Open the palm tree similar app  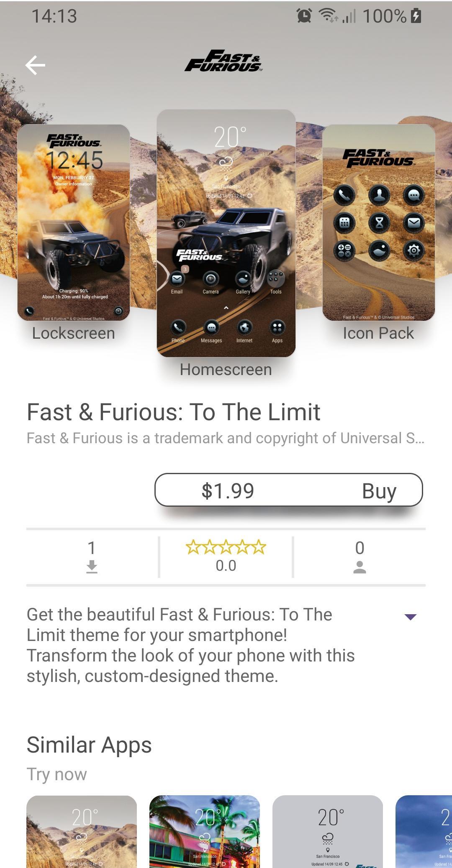pos(205,832)
